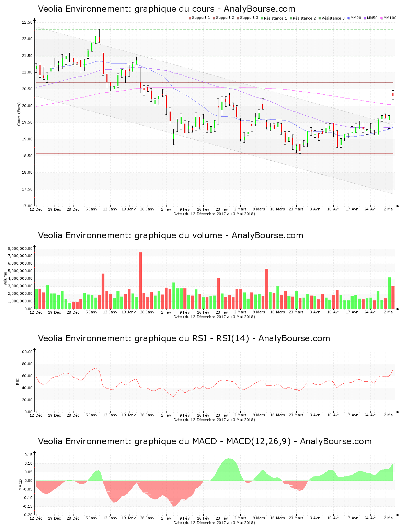This screenshot has width=412, height=532.
Task: Click the MM20 legend color swatch
Action: click(348, 18)
